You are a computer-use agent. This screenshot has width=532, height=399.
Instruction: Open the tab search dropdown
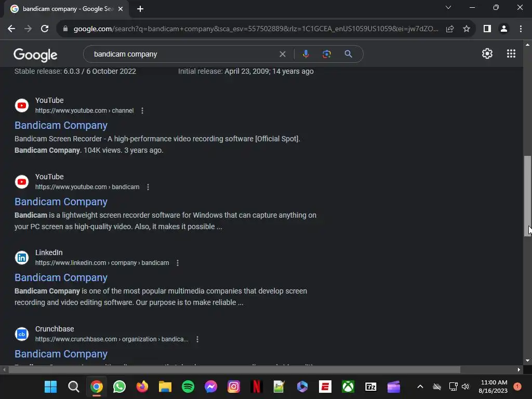(448, 7)
